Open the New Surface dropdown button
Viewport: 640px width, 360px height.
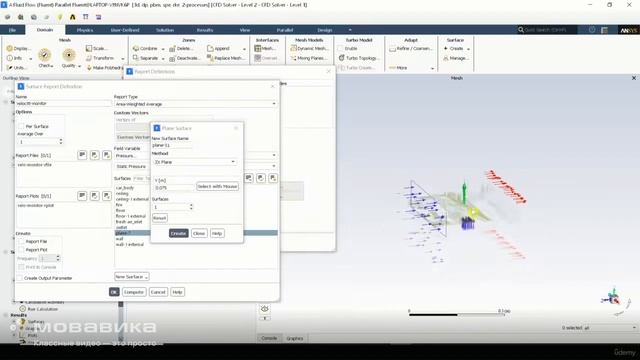[x=131, y=277]
